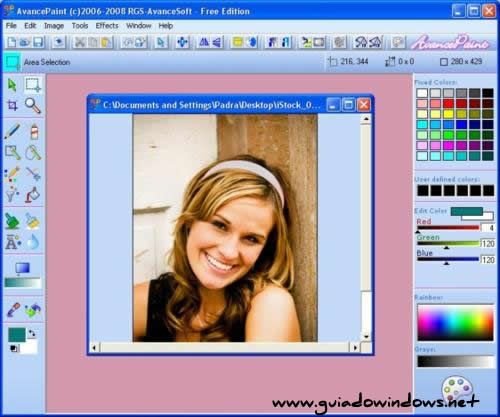This screenshot has width=500, height=417.
Task: Select the Pencil drawing tool
Action: pos(12,132)
